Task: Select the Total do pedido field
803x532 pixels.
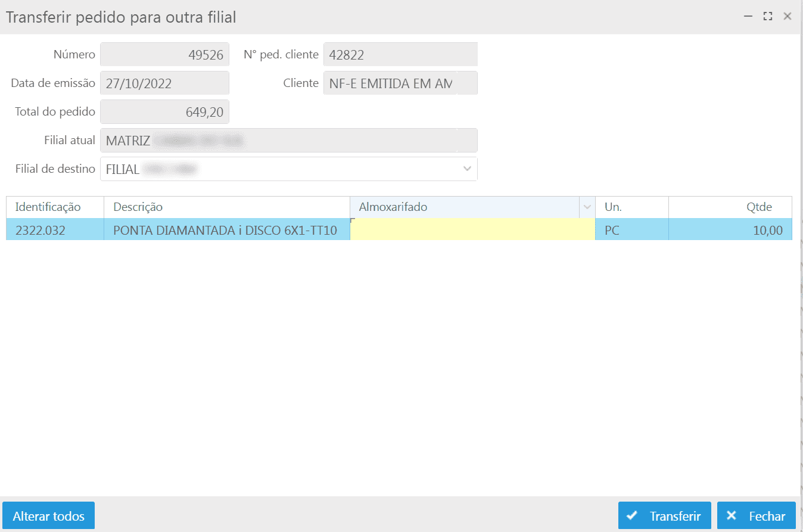Action: click(x=164, y=112)
